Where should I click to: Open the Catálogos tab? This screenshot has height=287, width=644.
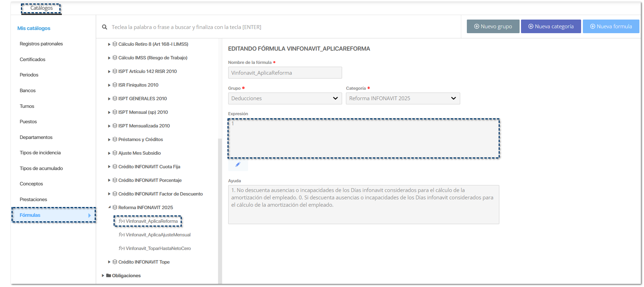[x=41, y=8]
